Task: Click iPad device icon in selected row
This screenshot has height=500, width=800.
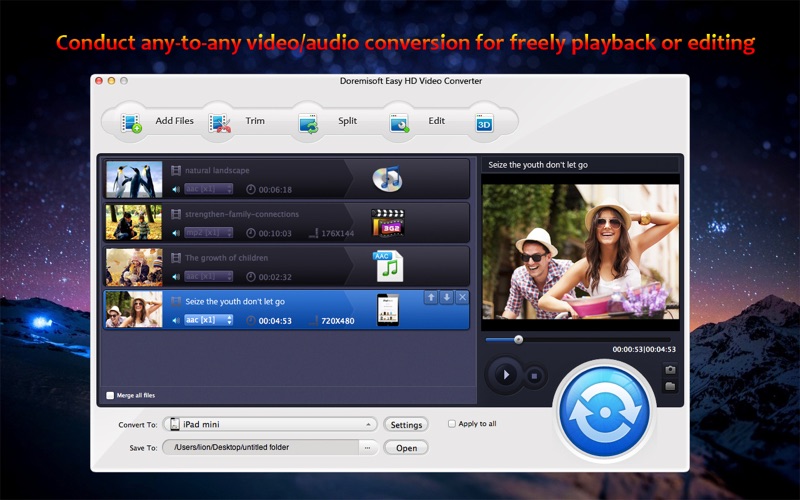Action: [388, 310]
